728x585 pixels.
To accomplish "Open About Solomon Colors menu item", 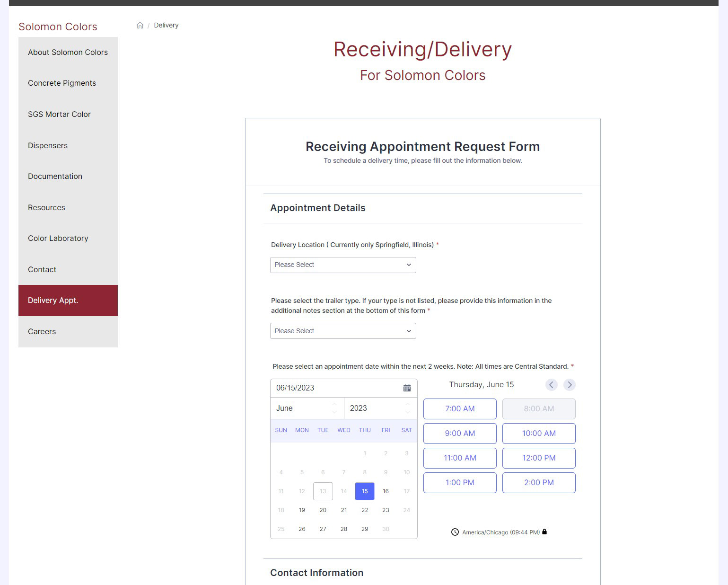I will [x=68, y=53].
